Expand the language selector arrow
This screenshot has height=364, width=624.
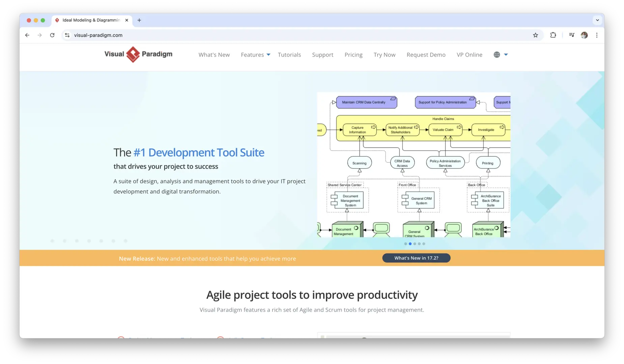(506, 55)
